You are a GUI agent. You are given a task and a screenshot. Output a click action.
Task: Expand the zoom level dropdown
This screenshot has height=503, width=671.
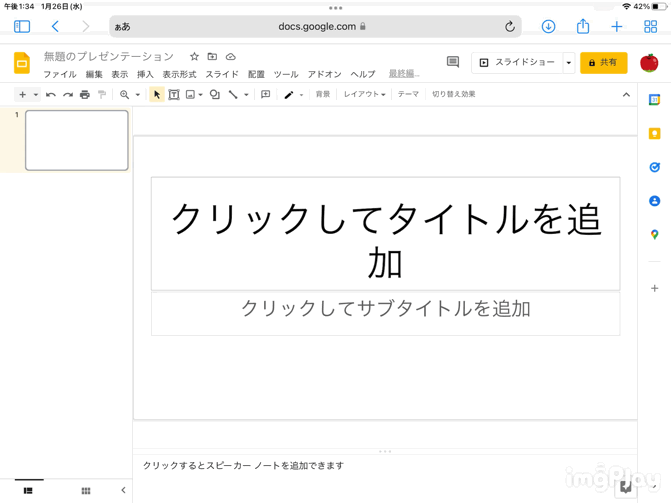(x=138, y=95)
